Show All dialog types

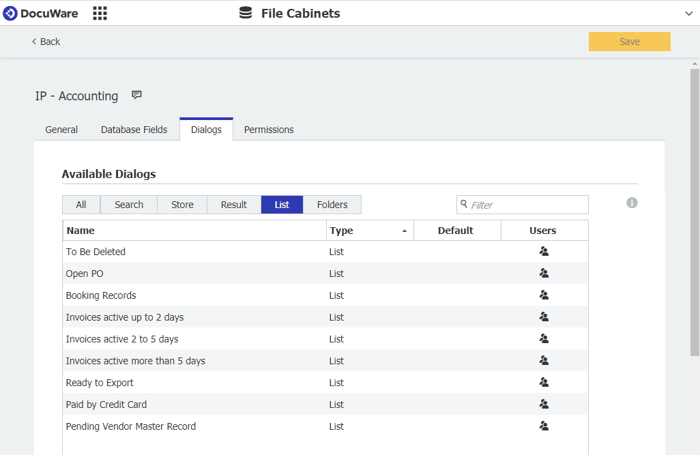click(81, 205)
